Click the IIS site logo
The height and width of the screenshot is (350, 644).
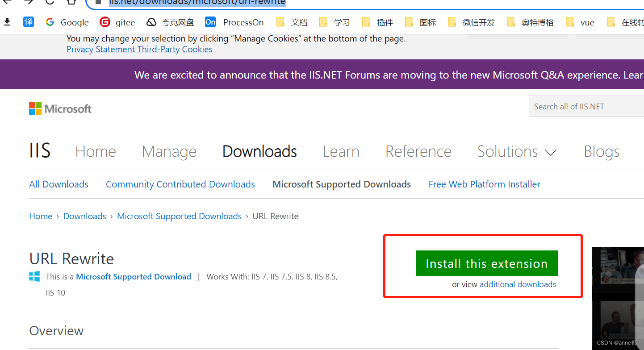[40, 151]
